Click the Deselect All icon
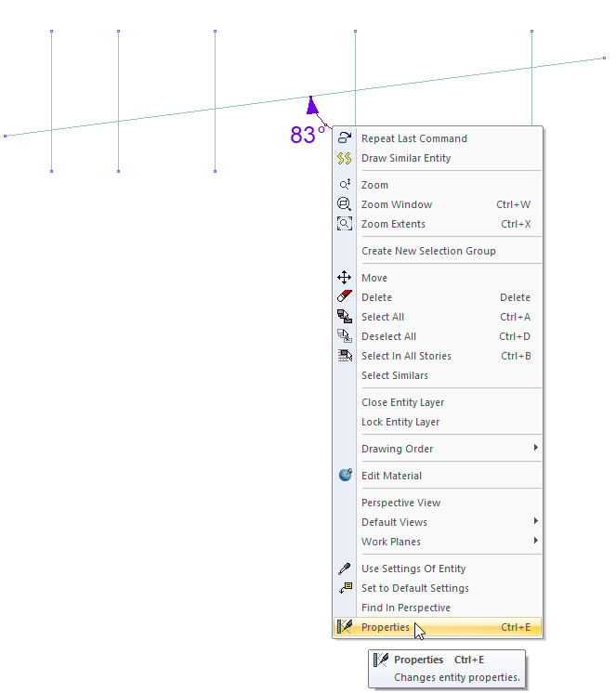Screen dimensions: 616x693 click(x=344, y=336)
